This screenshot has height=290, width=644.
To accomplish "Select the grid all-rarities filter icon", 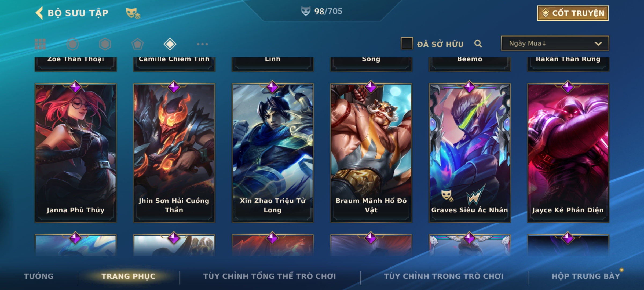I will pos(40,44).
